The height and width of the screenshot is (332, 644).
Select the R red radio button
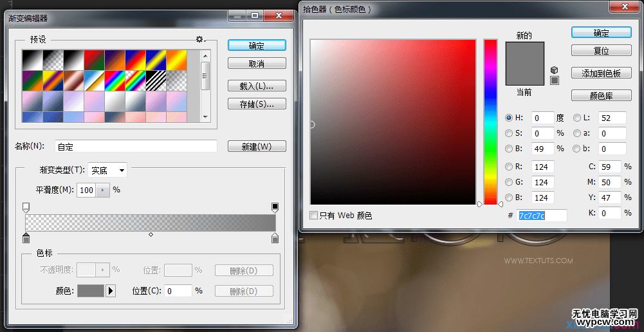tap(510, 167)
